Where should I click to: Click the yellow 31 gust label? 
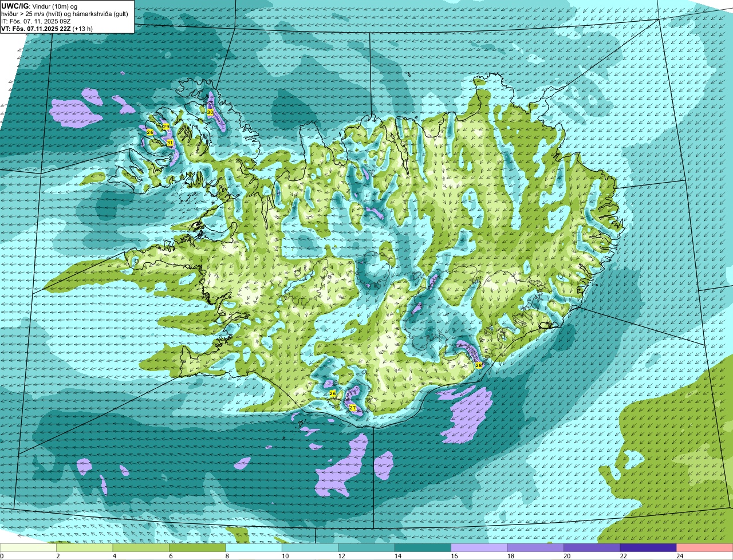(170, 142)
